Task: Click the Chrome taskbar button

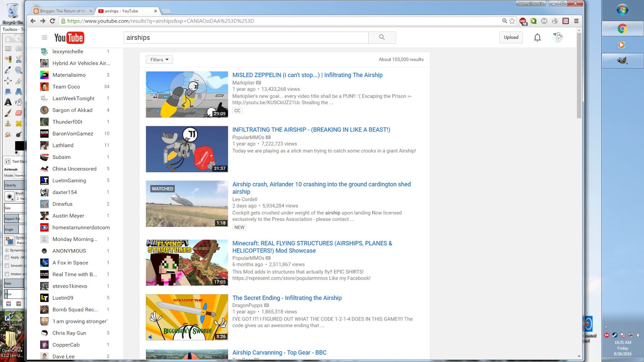Action: coord(622,29)
